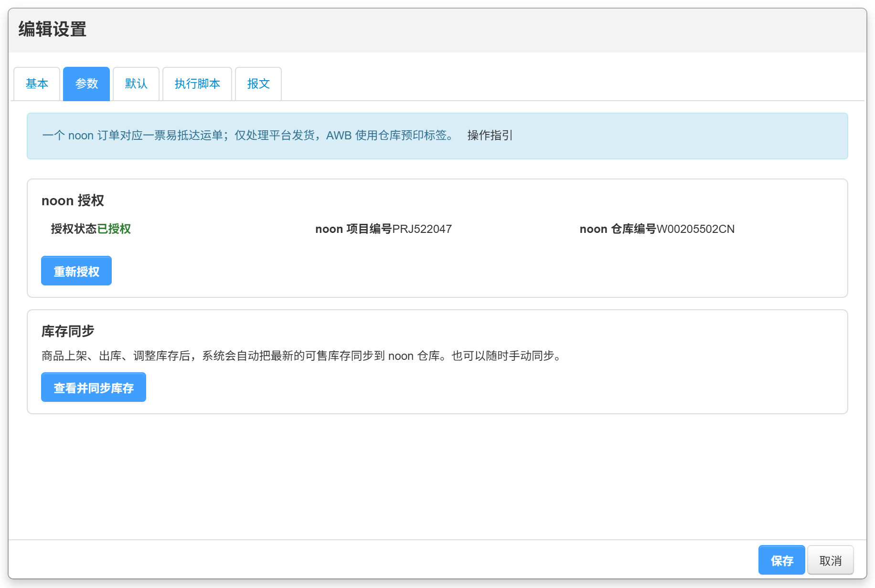Screen dimensions: 875x588
Task: Click the blue info banner message
Action: point(248,136)
